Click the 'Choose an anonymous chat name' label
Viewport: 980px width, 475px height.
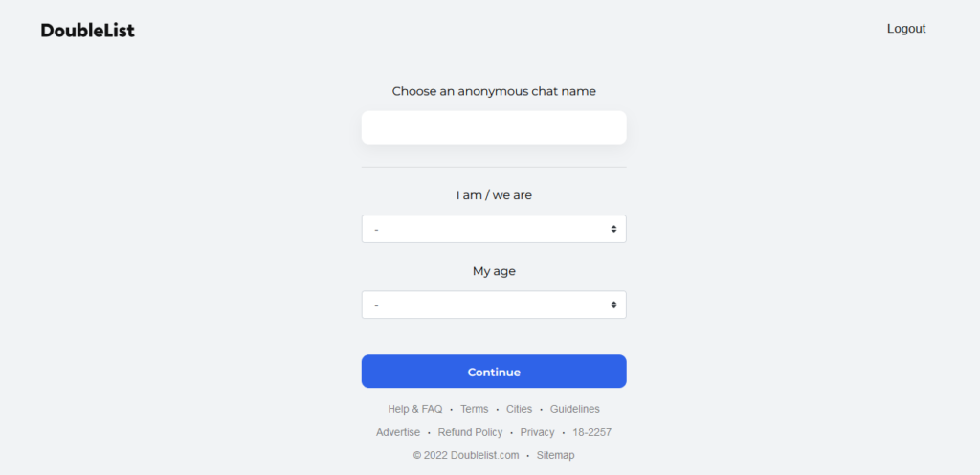pyautogui.click(x=494, y=91)
